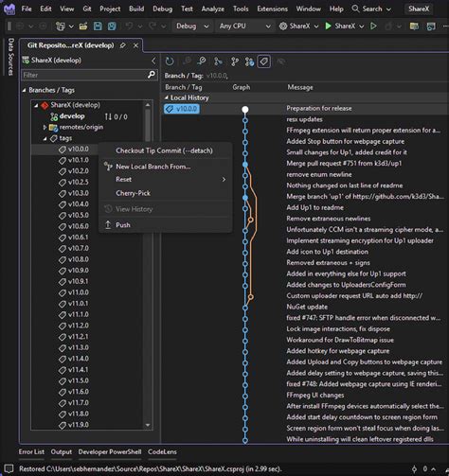The height and width of the screenshot is (476, 449).
Task: Collapse the ShareX (develop) repository node
Action: 36,105
